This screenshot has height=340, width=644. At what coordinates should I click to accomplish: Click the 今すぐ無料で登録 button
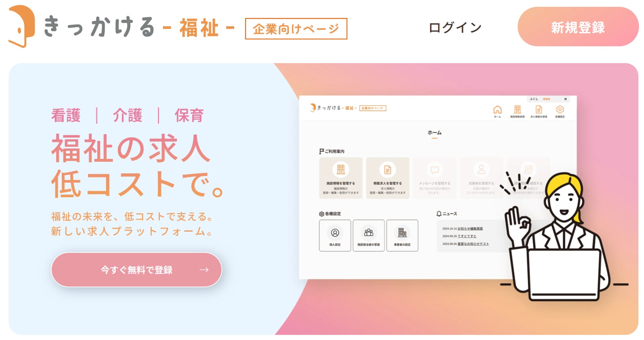pos(136,270)
